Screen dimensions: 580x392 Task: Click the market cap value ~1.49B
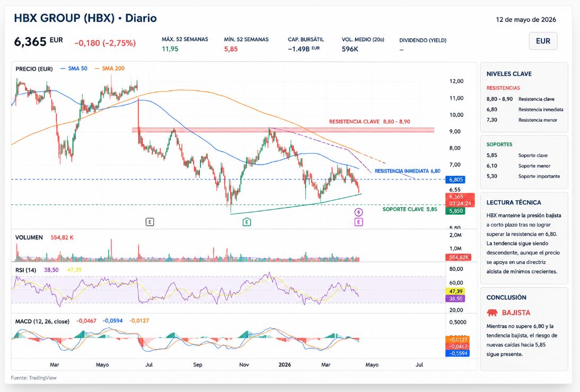point(304,49)
